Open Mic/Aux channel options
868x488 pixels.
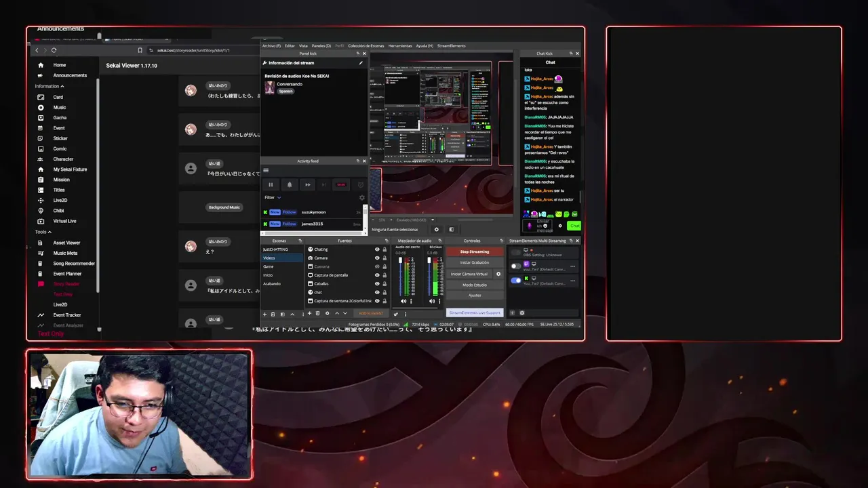[x=439, y=301]
